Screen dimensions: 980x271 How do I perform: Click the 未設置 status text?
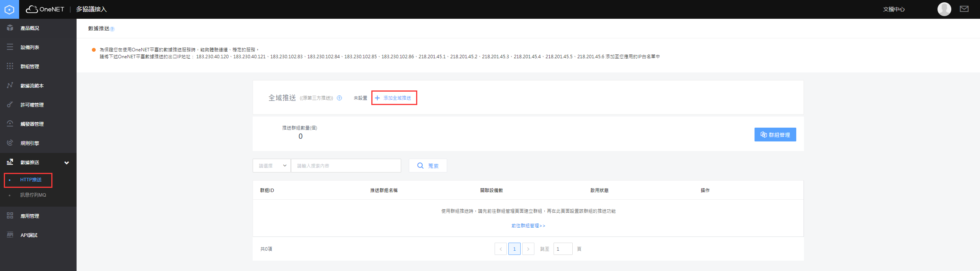360,98
